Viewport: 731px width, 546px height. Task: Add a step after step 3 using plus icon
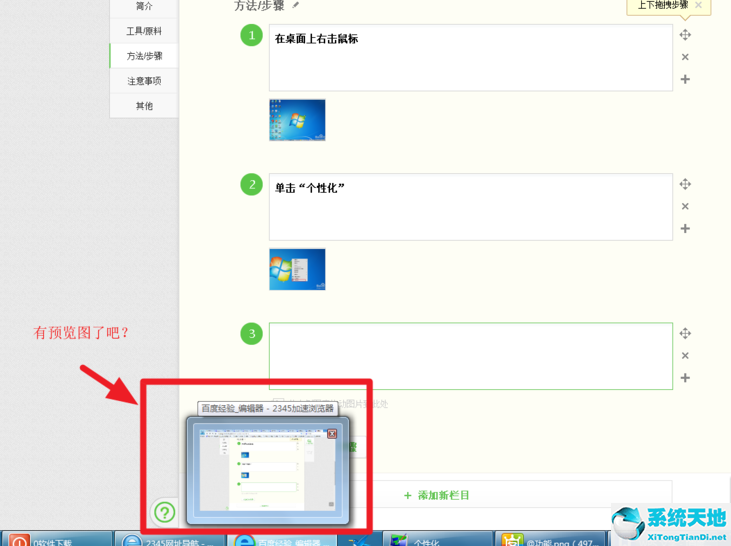coord(685,378)
